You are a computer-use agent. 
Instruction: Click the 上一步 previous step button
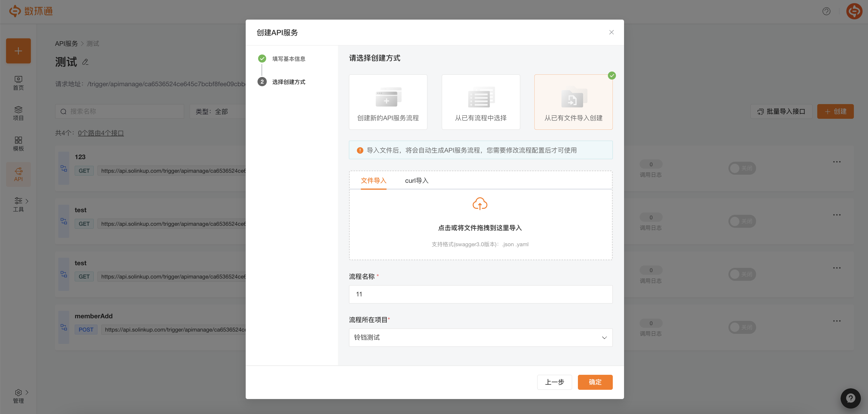coord(554,382)
